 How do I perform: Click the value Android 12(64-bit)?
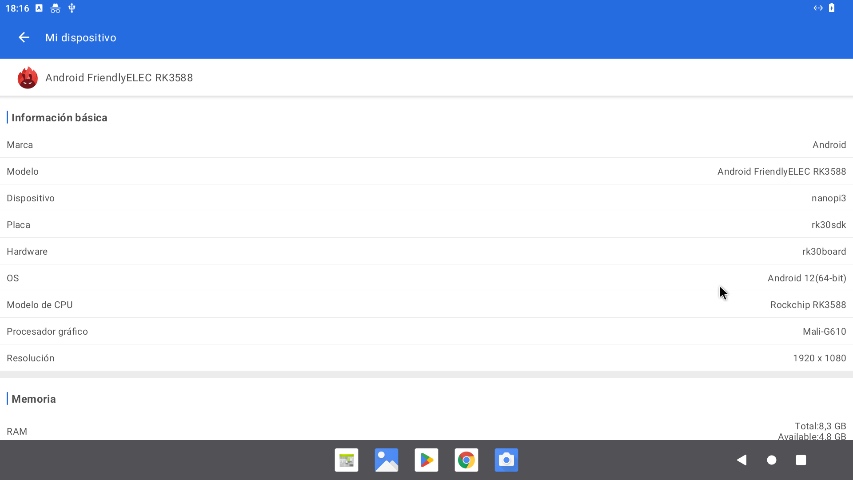click(x=807, y=278)
